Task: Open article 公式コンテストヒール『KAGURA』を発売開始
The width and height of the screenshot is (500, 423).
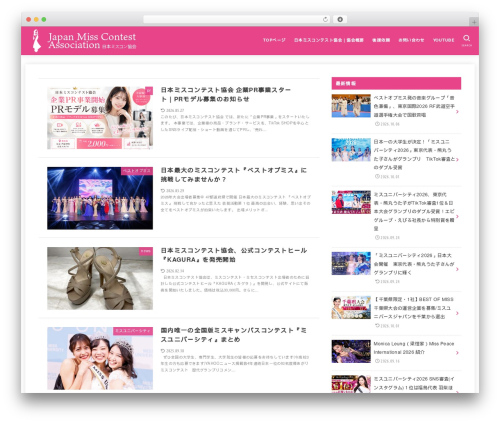Action: click(x=234, y=255)
